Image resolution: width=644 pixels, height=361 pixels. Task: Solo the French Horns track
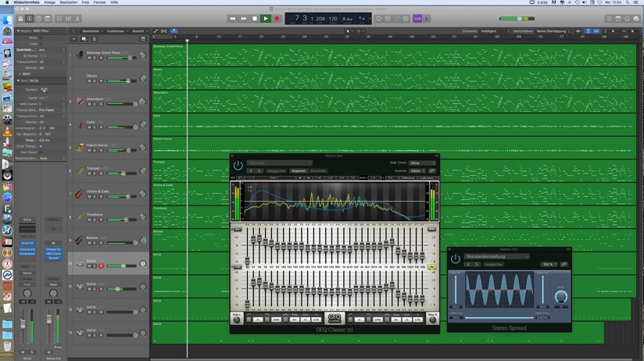tap(95, 150)
